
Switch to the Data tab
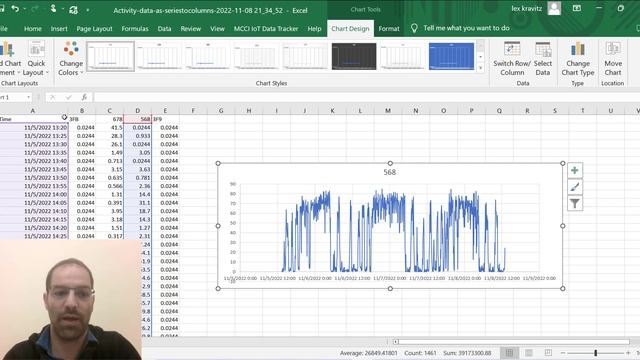[x=164, y=29]
